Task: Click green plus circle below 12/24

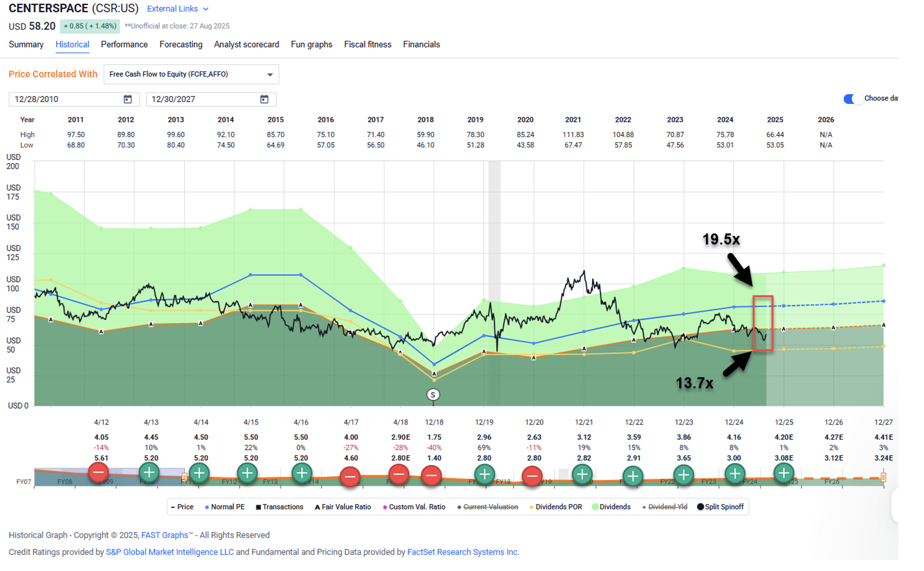Action: [x=735, y=474]
